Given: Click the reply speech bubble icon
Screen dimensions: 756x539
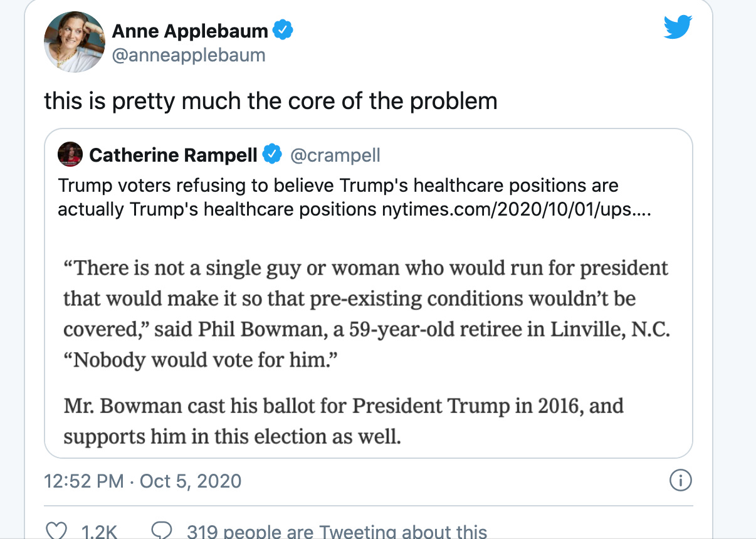Looking at the screenshot, I should [x=162, y=531].
